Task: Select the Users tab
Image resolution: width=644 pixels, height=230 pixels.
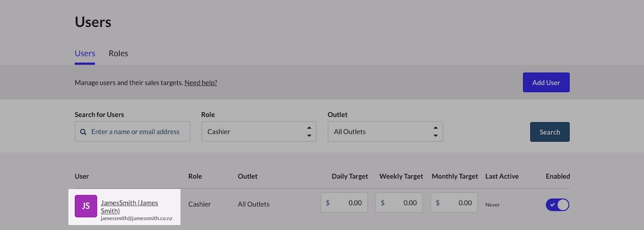Action: point(85,53)
